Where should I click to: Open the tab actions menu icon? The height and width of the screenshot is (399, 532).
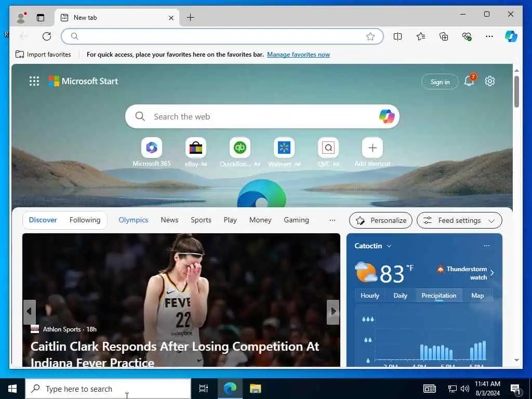[41, 18]
